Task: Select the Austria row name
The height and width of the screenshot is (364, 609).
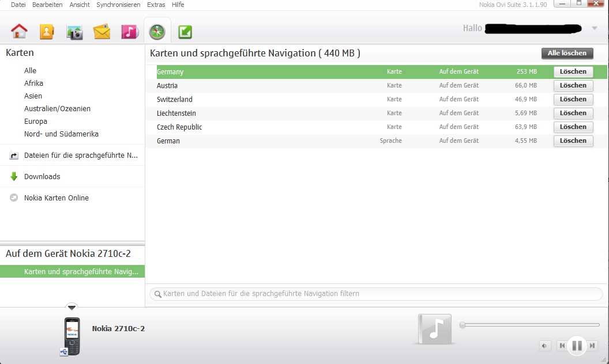Action: [167, 85]
